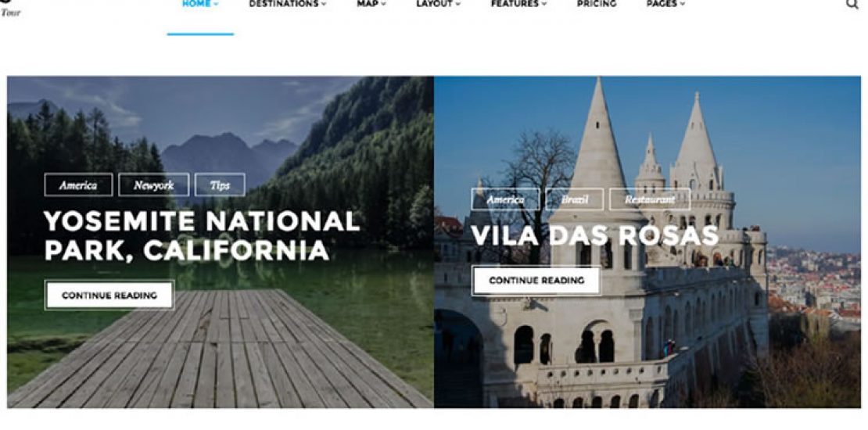Select the Brazil tag
The image size is (868, 430).
coord(575,199)
